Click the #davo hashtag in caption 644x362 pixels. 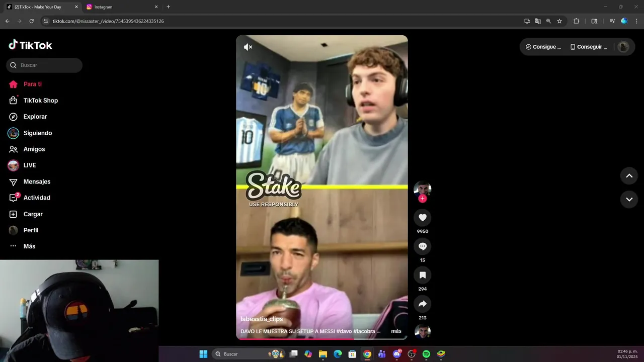(x=344, y=331)
